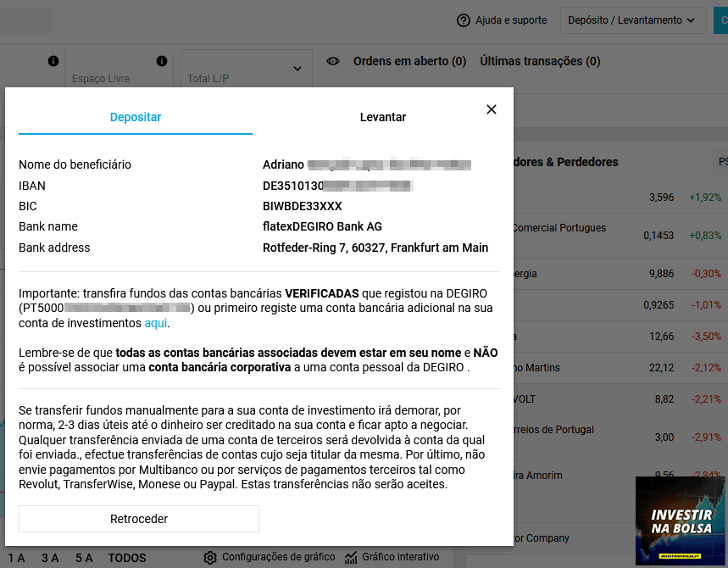This screenshot has height=568, width=728.
Task: Click the bank address Rotfeder-Ring 7 text
Action: 375,248
